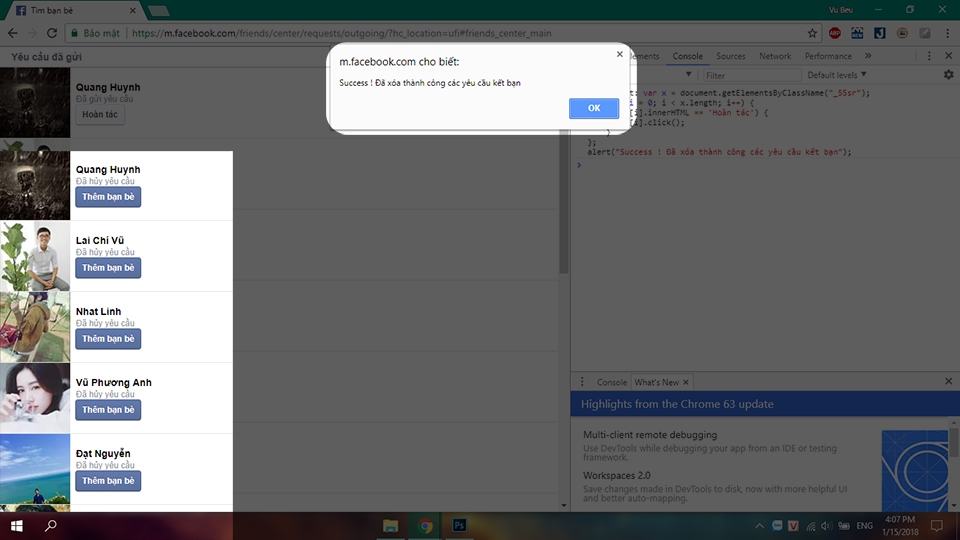Click the console Filter field
This screenshot has height=540, width=960.
point(752,75)
